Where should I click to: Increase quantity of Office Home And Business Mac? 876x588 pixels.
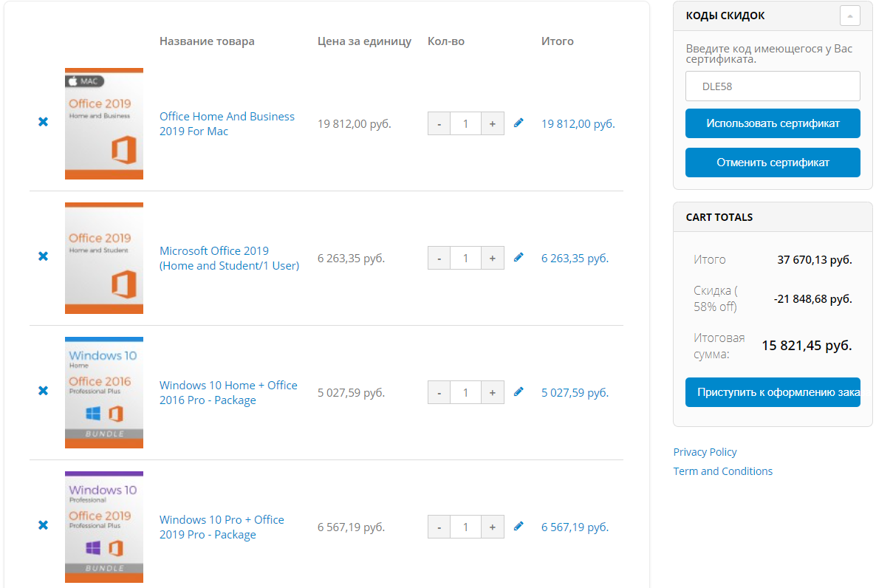pos(493,124)
